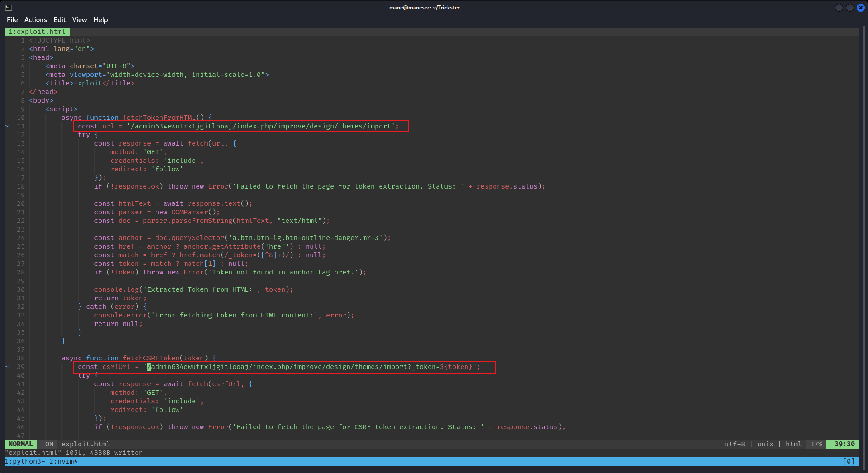
Task: Click the <title>Exploit</title> line
Action: [x=90, y=83]
